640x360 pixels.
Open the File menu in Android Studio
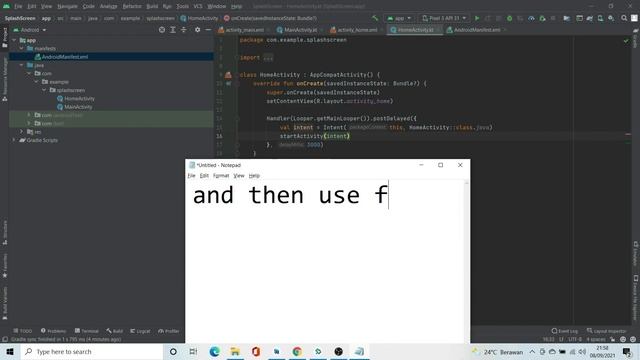[18, 6]
